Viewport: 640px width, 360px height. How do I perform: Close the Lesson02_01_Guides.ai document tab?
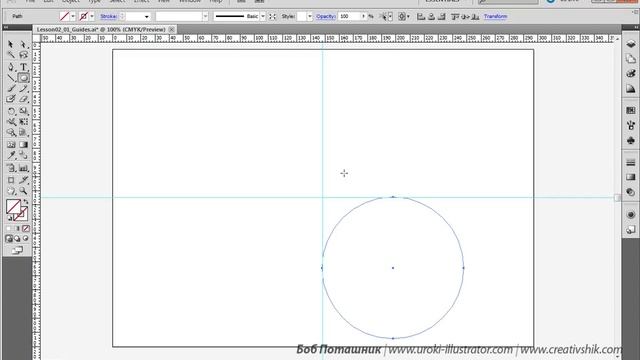click(x=172, y=29)
